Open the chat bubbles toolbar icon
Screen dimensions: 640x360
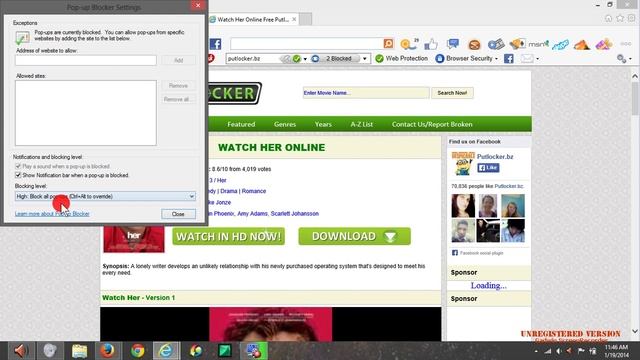click(x=453, y=44)
